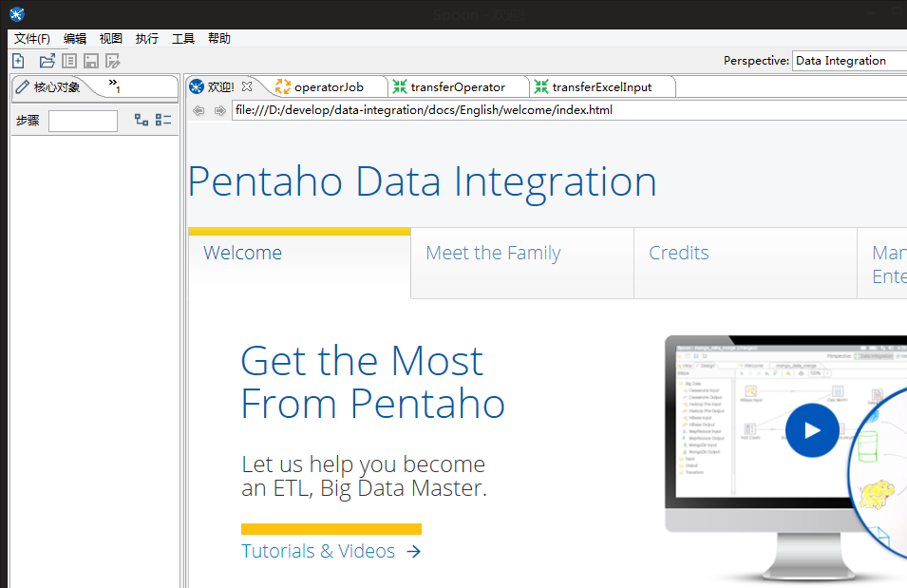Click the Pentaho Data Integration heading
The width and height of the screenshot is (907, 588).
423,182
